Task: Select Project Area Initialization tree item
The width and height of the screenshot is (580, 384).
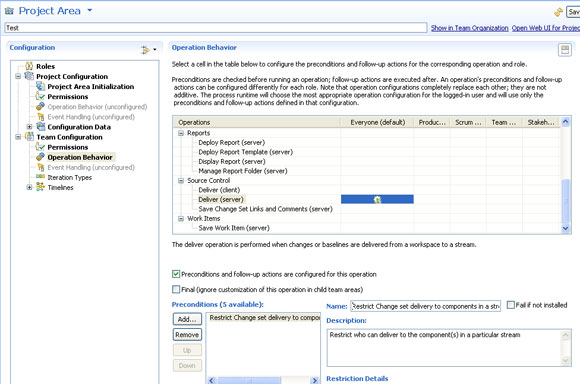Action: pos(91,87)
